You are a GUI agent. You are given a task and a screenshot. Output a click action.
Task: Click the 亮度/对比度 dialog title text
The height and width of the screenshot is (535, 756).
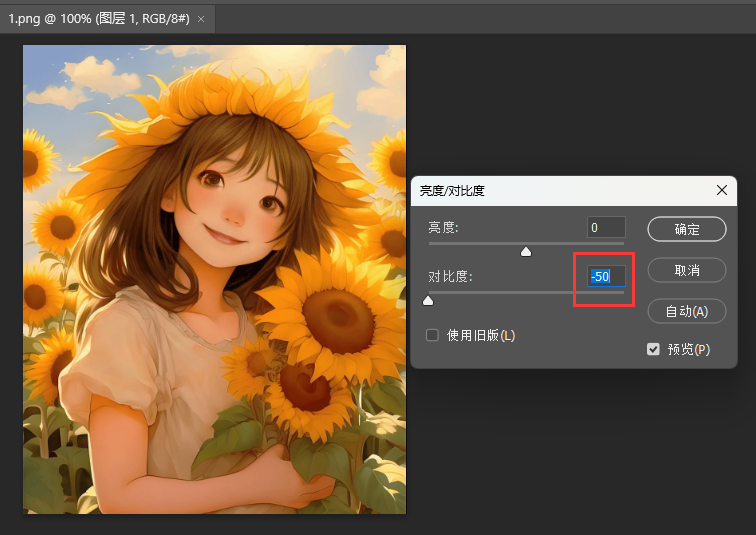tap(452, 191)
